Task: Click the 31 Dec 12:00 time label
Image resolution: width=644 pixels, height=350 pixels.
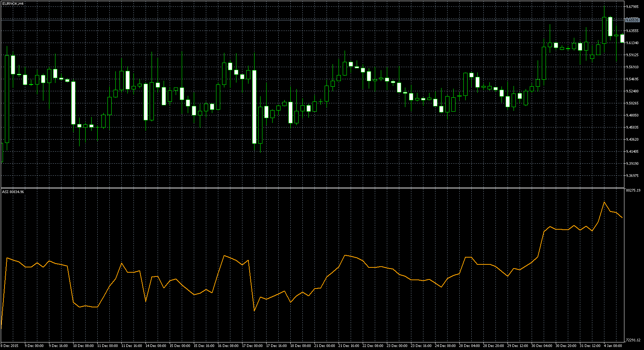Action: coord(590,346)
